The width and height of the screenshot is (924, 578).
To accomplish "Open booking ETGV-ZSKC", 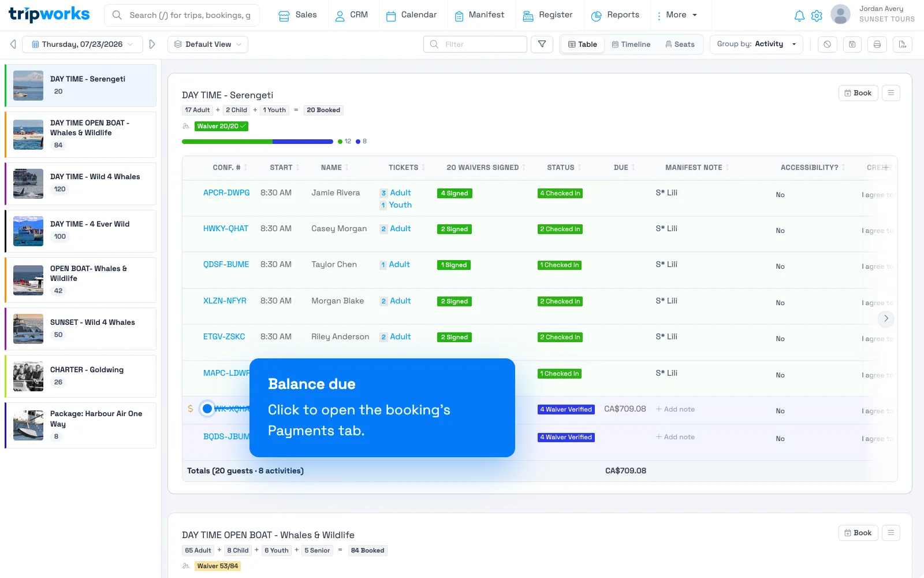I will tap(224, 337).
